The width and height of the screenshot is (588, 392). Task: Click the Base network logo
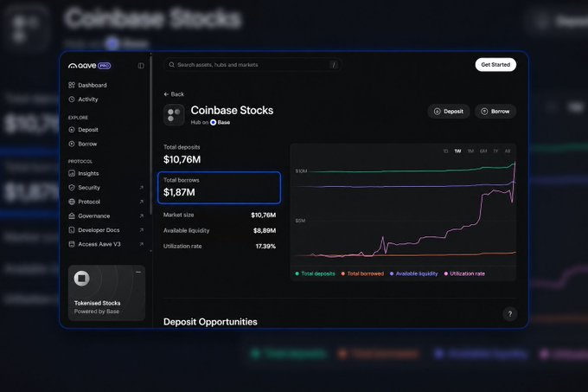tap(213, 122)
